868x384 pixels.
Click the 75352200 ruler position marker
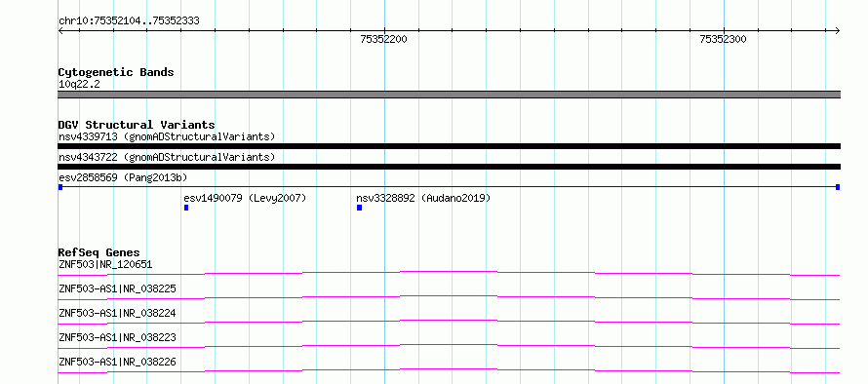[383, 39]
